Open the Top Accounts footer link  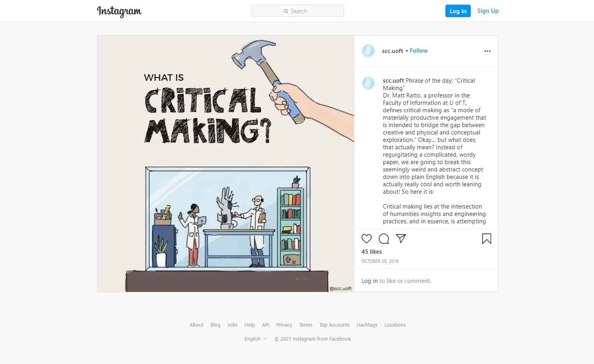335,325
